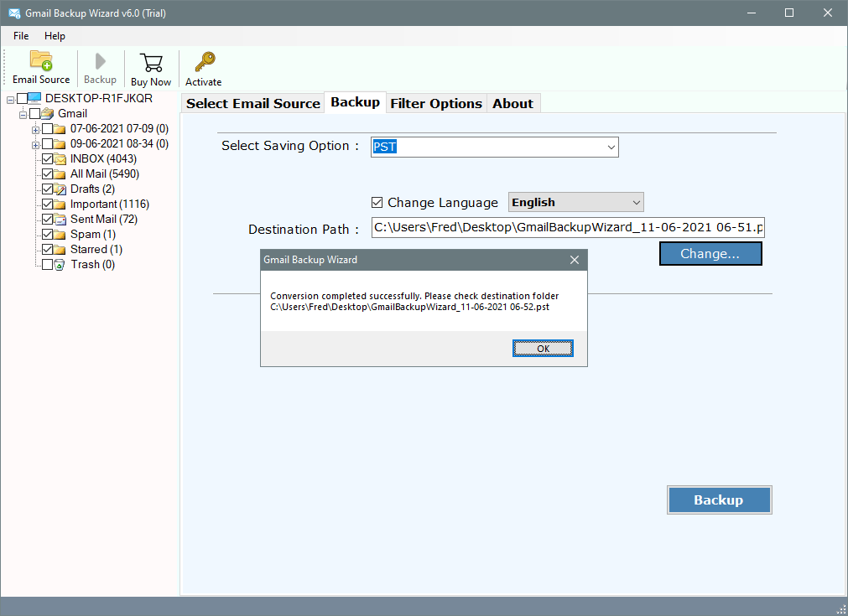Check the Gmail account checkbox

coord(34,113)
